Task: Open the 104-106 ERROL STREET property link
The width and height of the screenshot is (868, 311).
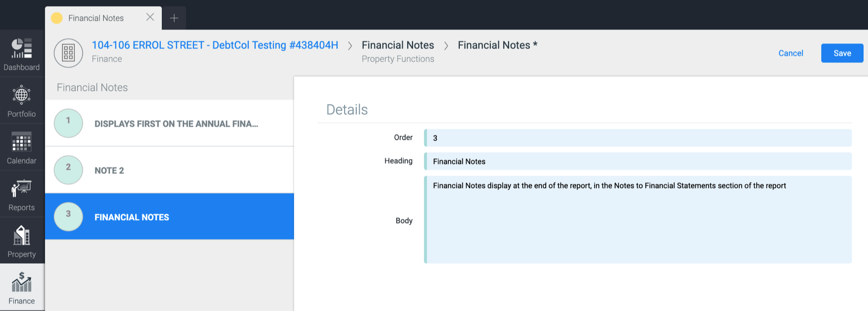Action: pos(215,45)
